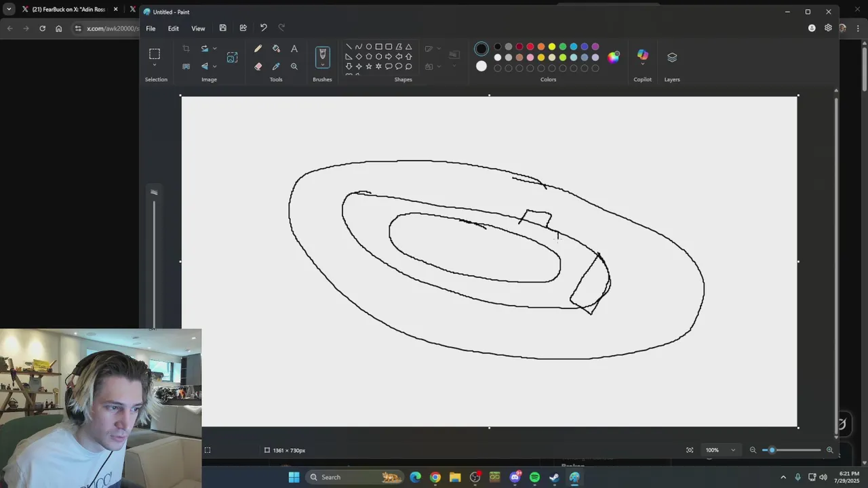The height and width of the screenshot is (488, 868).
Task: Pick the Diamond shape
Action: point(359,56)
